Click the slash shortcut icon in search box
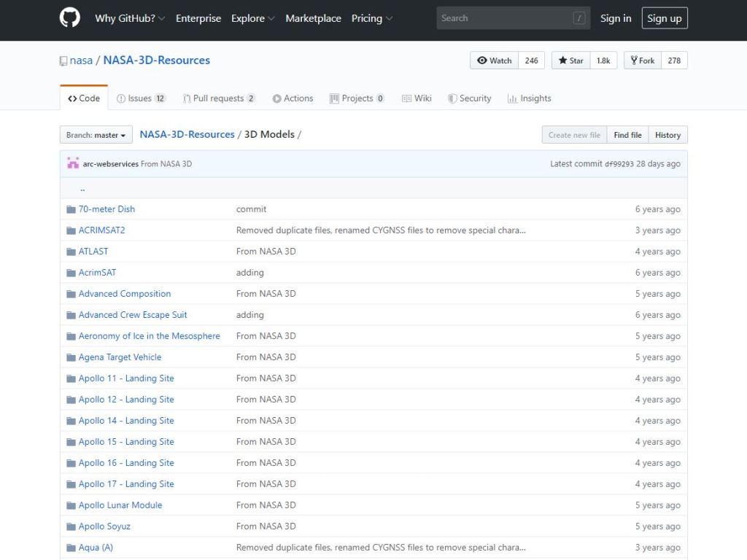 (578, 18)
